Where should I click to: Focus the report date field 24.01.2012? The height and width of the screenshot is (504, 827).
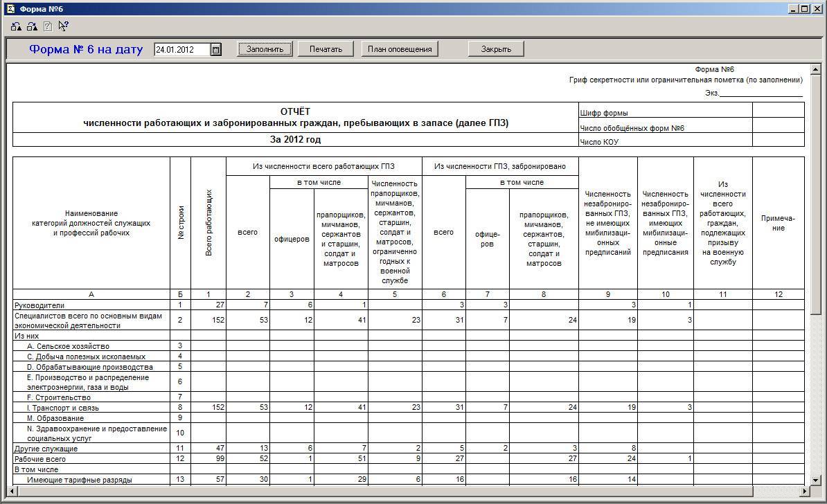[x=182, y=50]
